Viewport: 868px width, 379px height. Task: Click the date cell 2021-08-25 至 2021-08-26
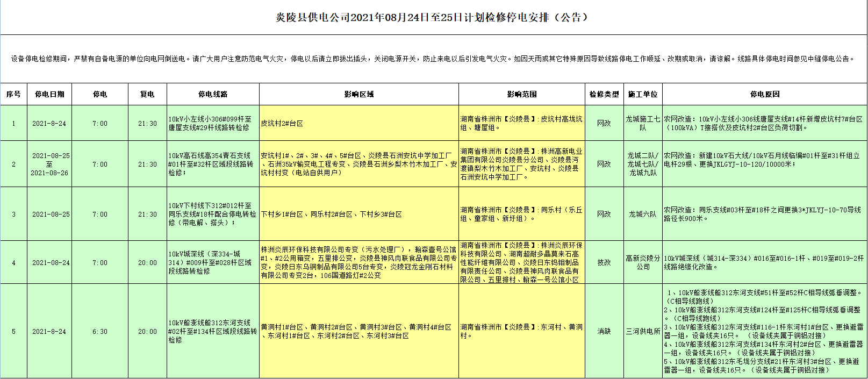pos(49,164)
